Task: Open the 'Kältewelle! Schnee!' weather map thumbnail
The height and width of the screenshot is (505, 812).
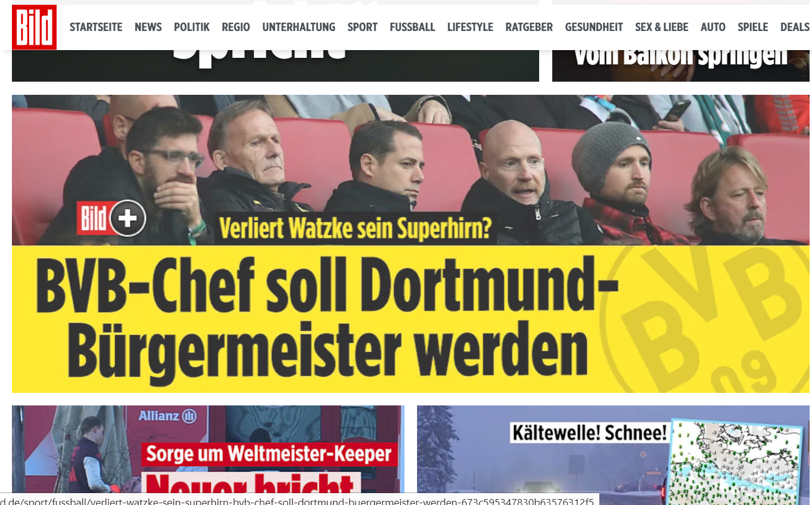Action: pos(737,461)
